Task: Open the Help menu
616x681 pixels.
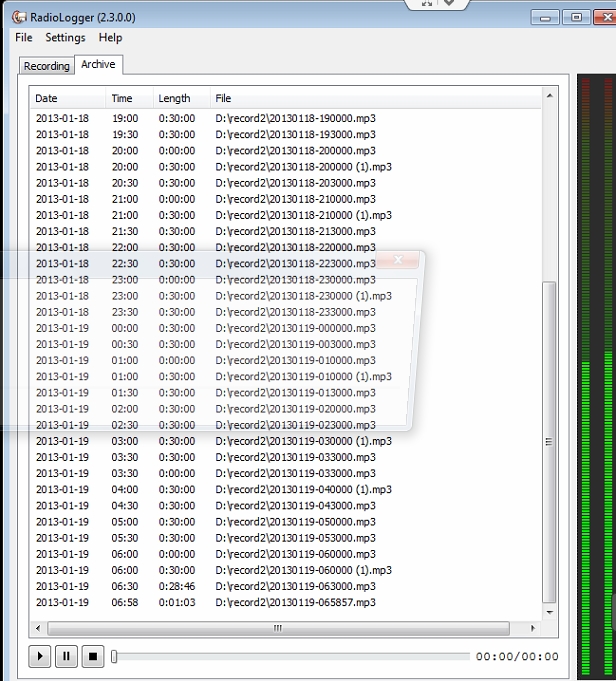Action: 110,38
